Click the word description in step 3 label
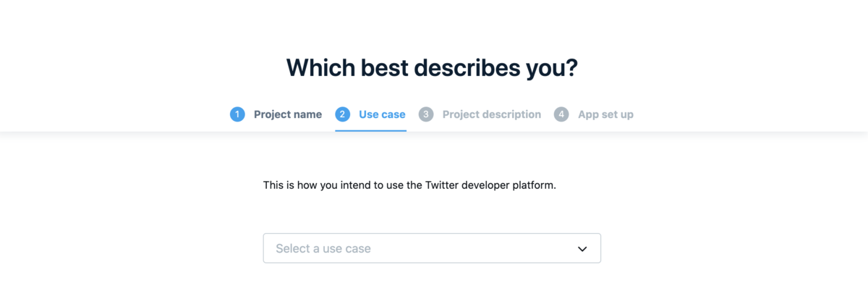This screenshot has height=291, width=868. tap(511, 114)
